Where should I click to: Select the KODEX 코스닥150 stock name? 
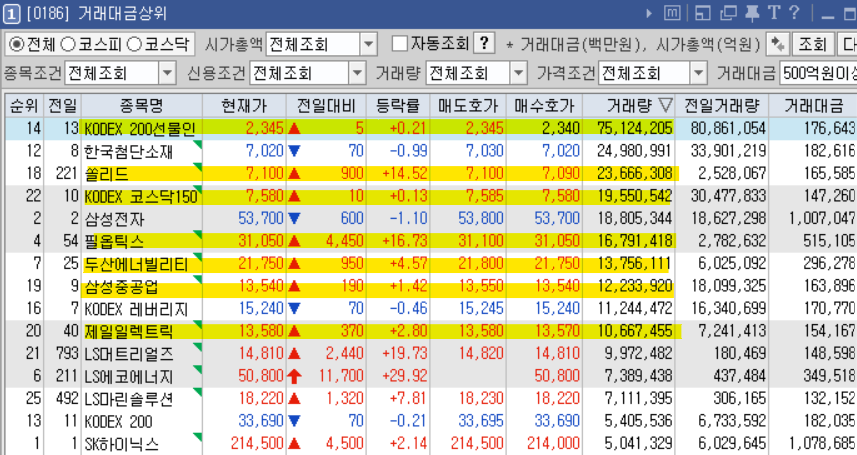pyautogui.click(x=141, y=196)
